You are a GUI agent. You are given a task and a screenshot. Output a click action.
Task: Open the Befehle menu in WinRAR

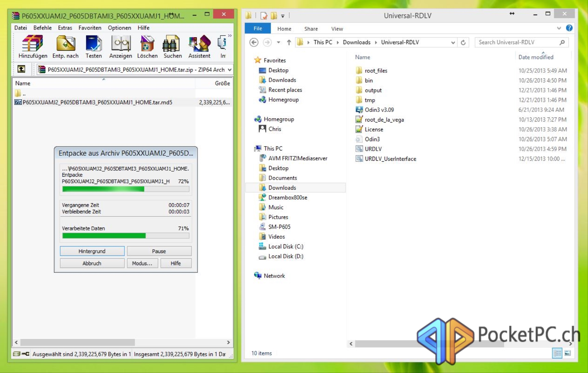(x=43, y=28)
